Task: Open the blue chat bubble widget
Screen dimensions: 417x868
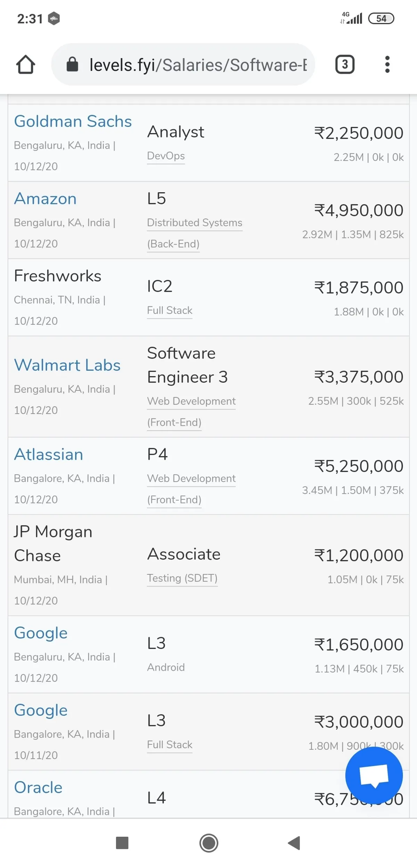Action: (374, 775)
